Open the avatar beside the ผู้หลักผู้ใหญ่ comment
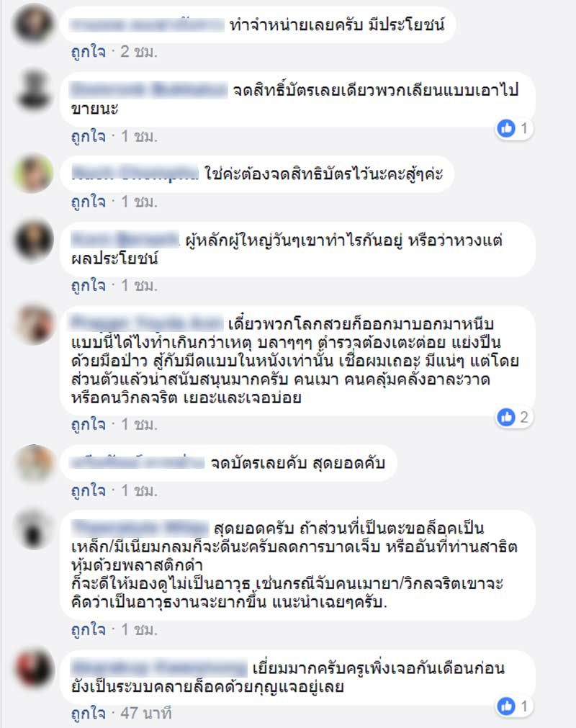Screen dimensions: 576x728 [x=33, y=240]
